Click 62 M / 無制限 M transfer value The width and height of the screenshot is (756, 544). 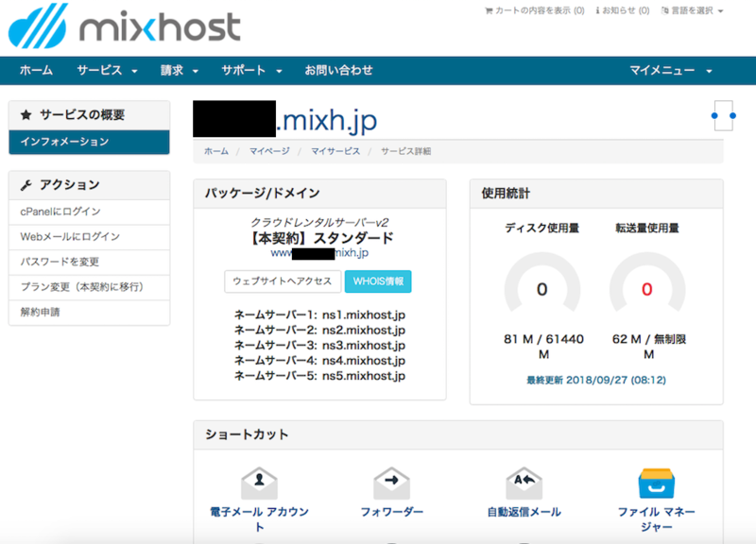coord(649,347)
